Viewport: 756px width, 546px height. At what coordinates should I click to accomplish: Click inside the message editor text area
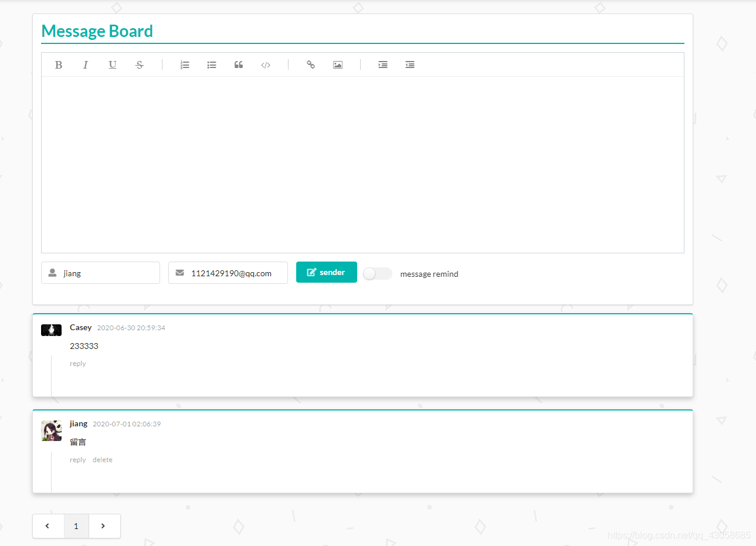tap(362, 165)
